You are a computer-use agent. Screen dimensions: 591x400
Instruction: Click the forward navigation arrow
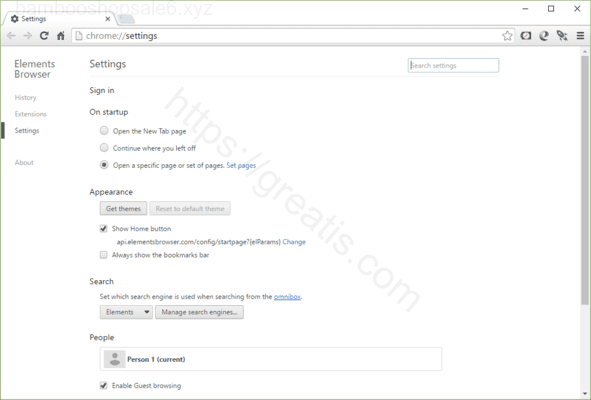[28, 36]
